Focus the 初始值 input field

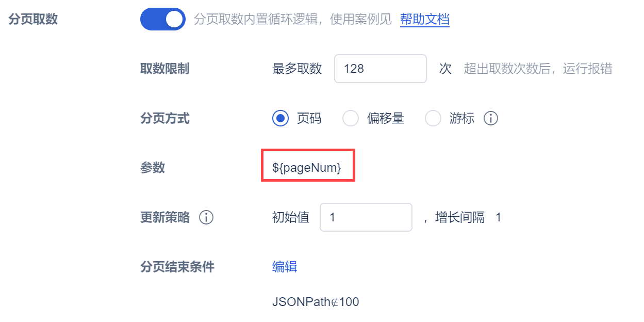coord(366,218)
